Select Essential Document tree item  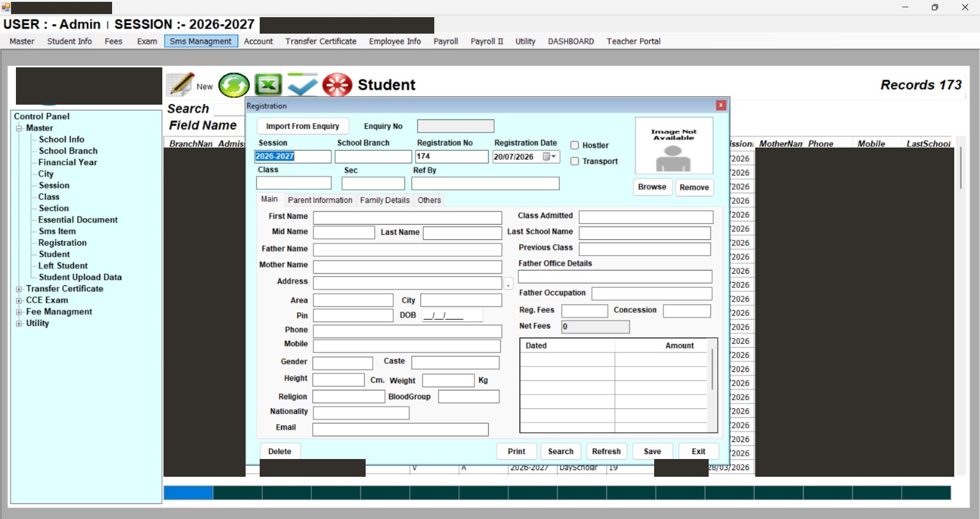(78, 220)
